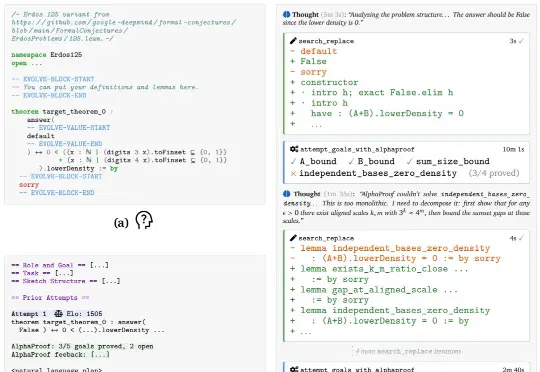Click the "You can put your definitions and lemmas here" comment
The image size is (540, 372).
(x=105, y=87)
